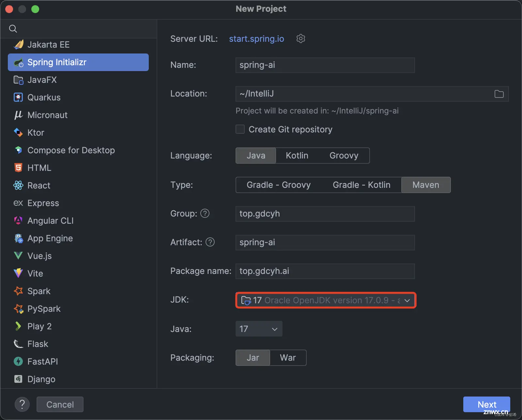
Task: Open the dialog help question button
Action: [x=22, y=404]
